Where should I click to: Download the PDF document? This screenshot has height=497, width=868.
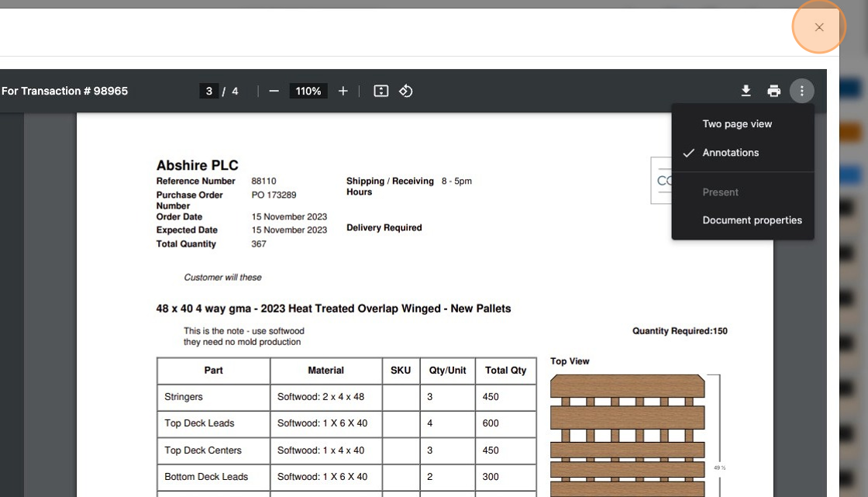[746, 91]
